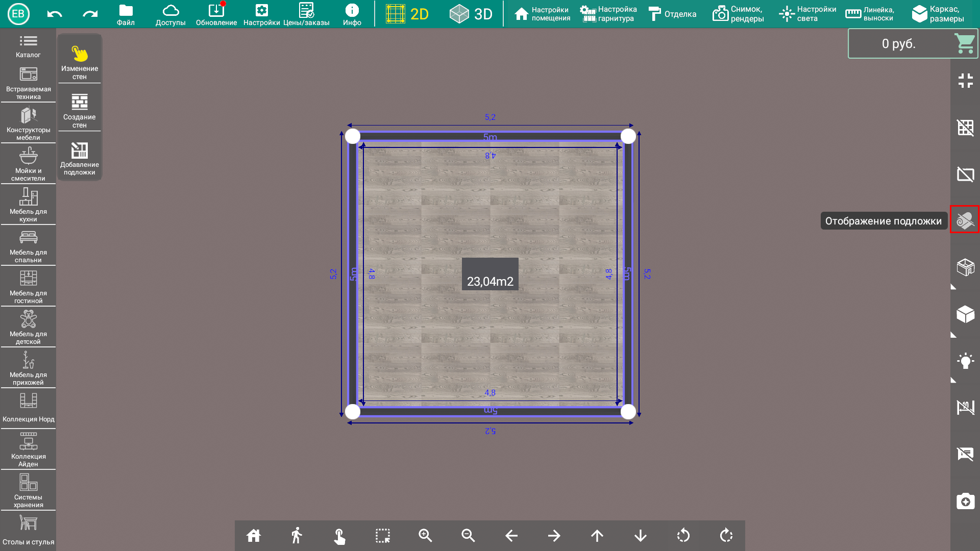Open Линейка, выноски ruler tool
Screen dimensions: 980x551
[870, 14]
